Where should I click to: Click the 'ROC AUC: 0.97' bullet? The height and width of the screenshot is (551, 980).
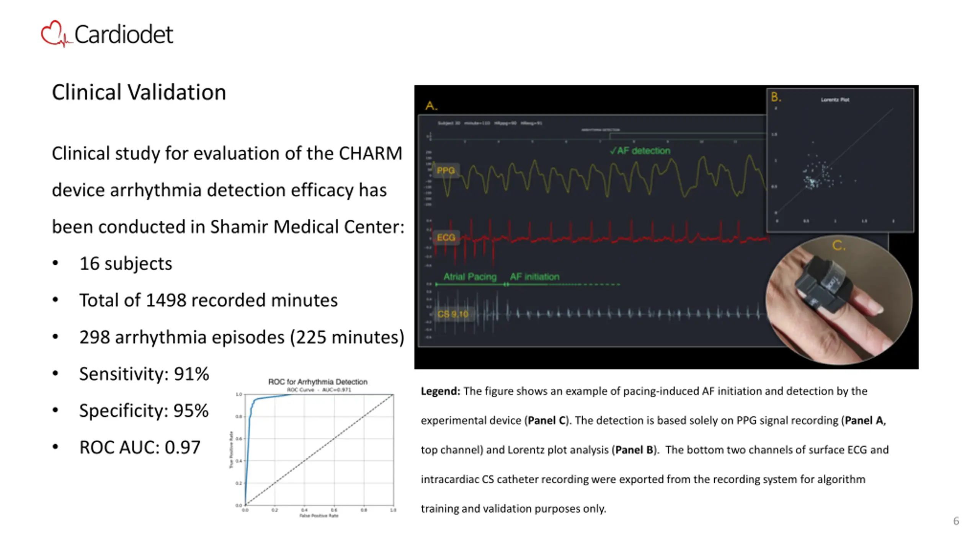pos(140,447)
